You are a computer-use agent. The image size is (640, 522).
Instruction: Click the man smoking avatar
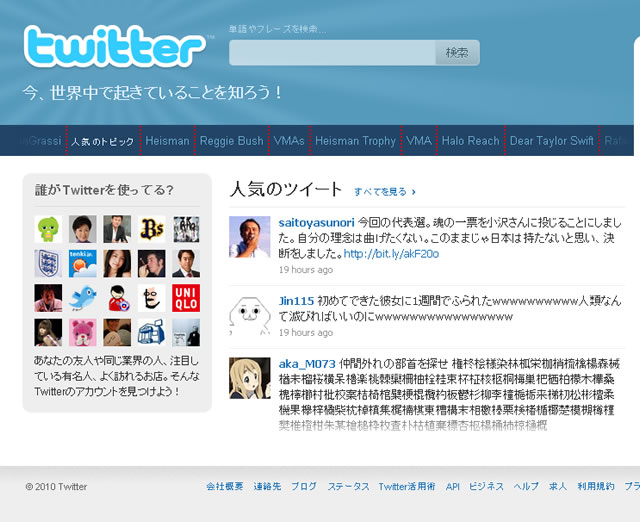pos(151,264)
